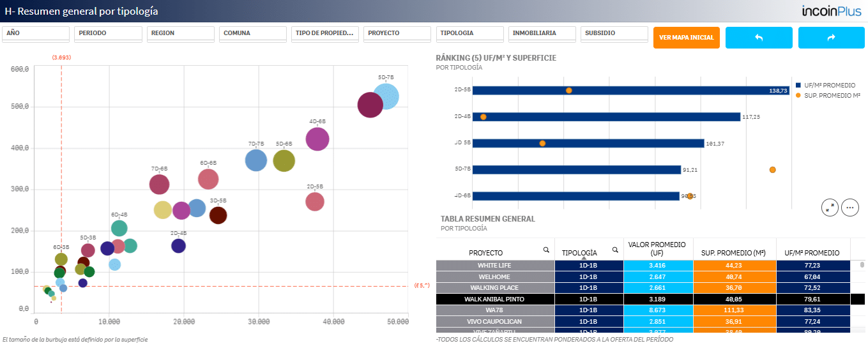Select the 6D-4B teal bubble

(119, 228)
